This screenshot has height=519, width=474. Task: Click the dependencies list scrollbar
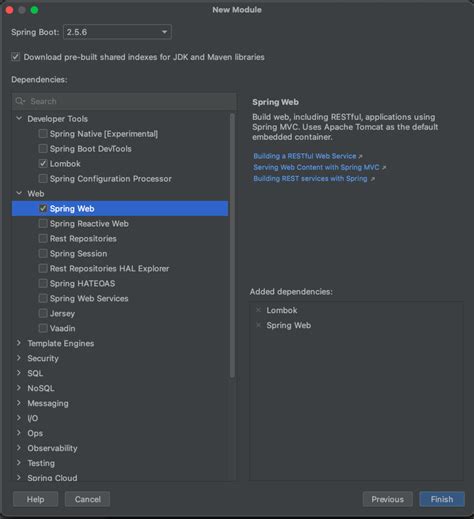coord(232,246)
